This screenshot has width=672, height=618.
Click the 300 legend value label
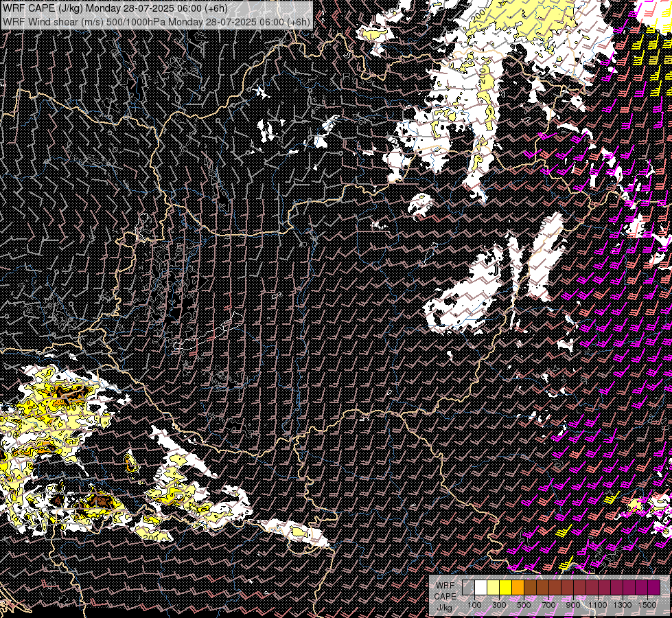coord(499,605)
